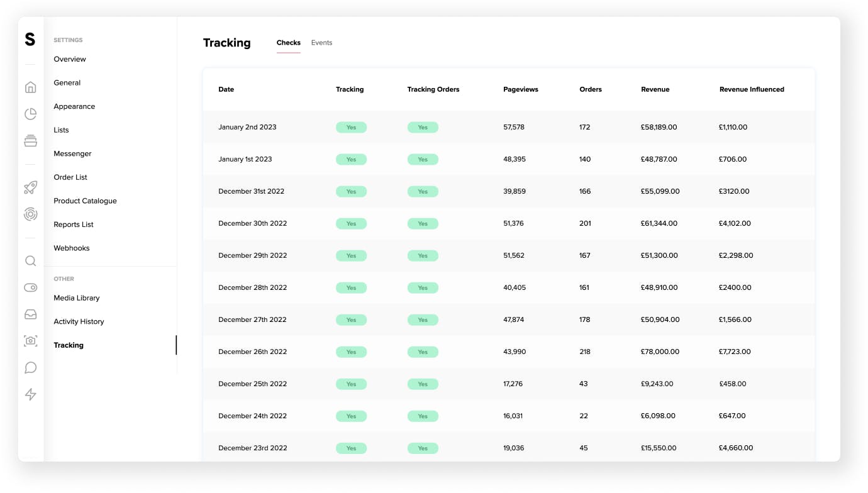Click the Date column header
Image resolution: width=868 pixels, height=493 pixels.
coord(226,89)
